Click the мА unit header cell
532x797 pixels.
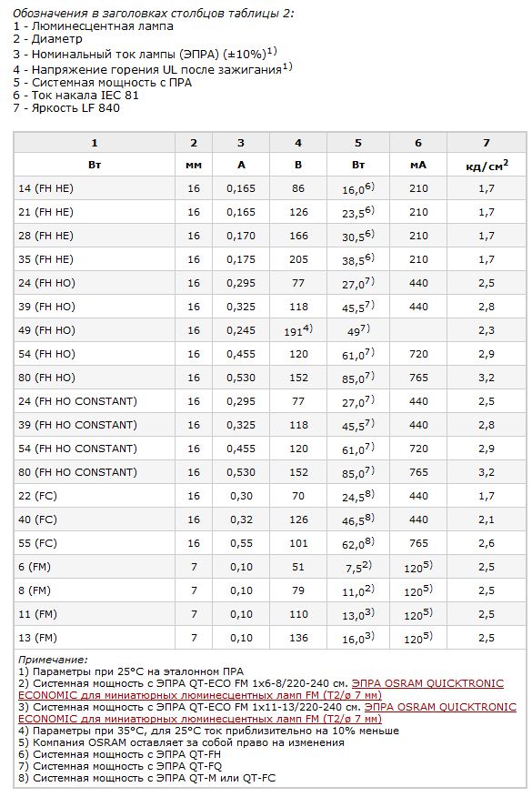pos(418,166)
